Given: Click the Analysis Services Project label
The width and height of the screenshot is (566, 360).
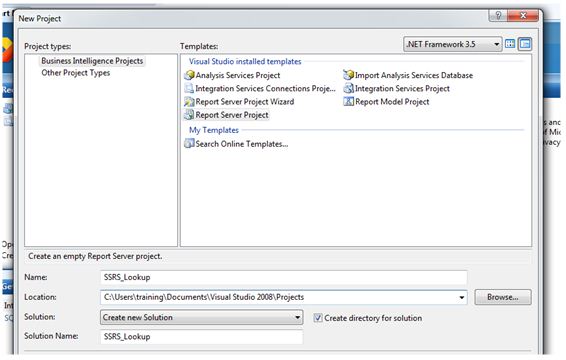Looking at the screenshot, I should 238,75.
